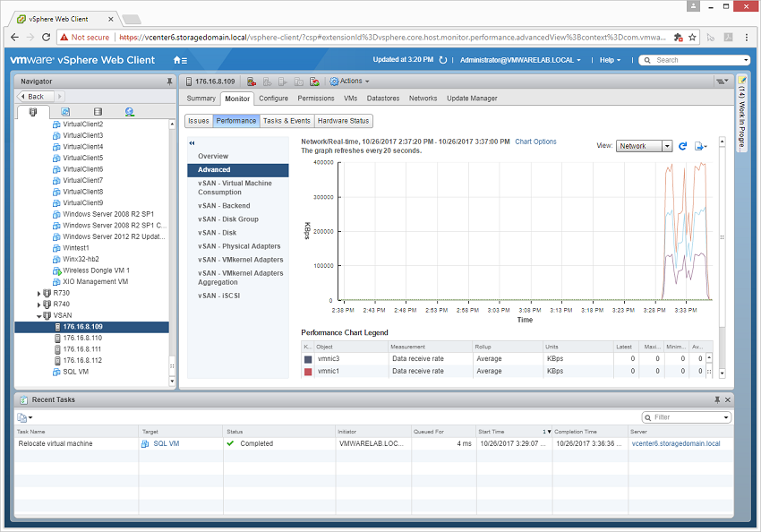
Task: Click the Actions gear icon
Action: pos(334,82)
